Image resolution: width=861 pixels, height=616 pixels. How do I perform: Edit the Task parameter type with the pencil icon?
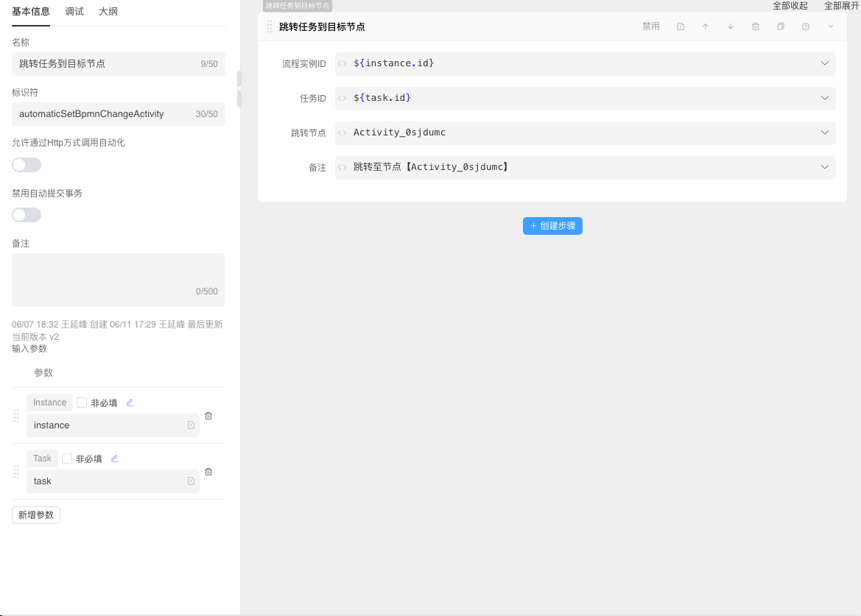pos(114,459)
